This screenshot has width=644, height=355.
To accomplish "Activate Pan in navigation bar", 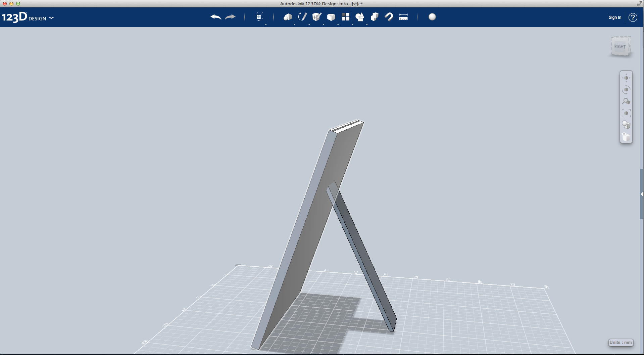I will click(626, 78).
